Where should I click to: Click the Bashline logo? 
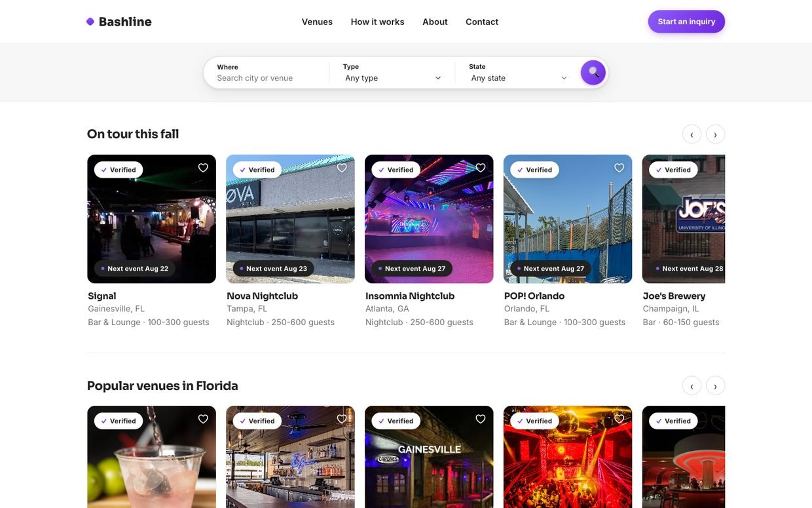coord(119,22)
